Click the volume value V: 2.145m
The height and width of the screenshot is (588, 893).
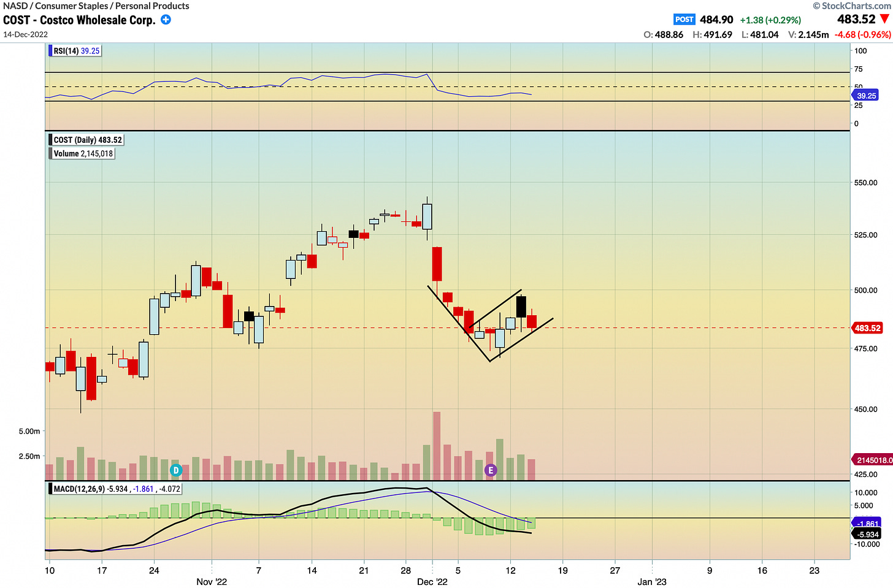tap(807, 35)
